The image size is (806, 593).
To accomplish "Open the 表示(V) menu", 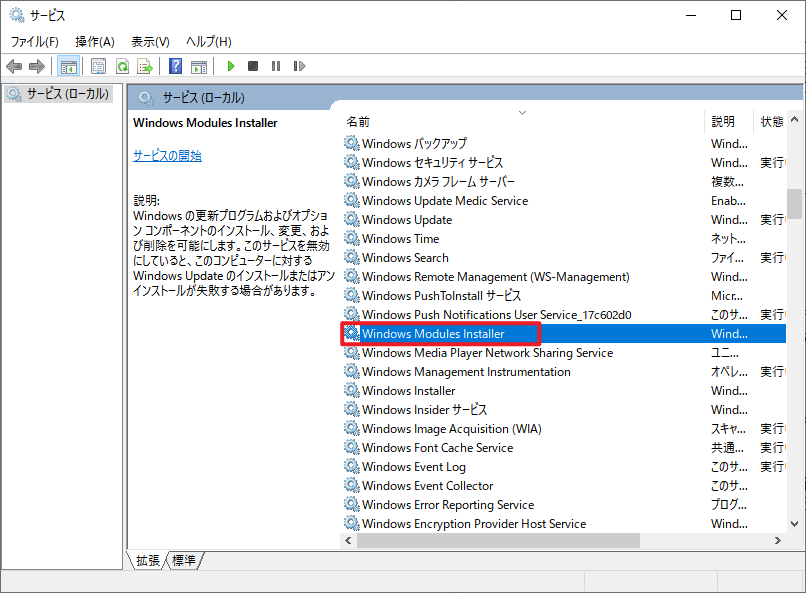I will 150,42.
